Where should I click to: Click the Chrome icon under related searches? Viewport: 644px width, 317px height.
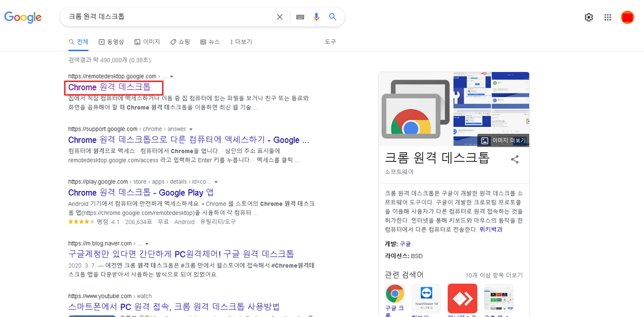coord(395,293)
